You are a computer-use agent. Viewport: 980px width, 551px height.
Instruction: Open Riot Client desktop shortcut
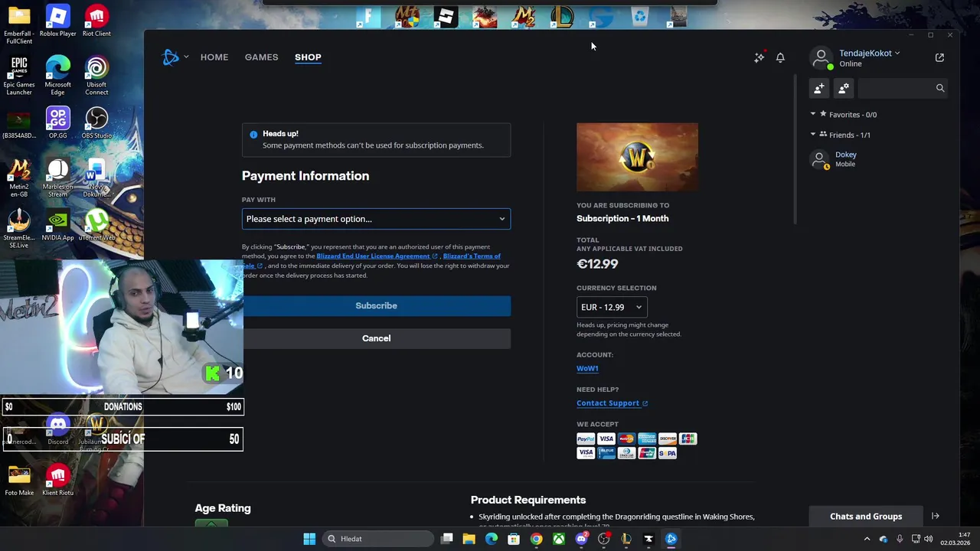[96, 21]
